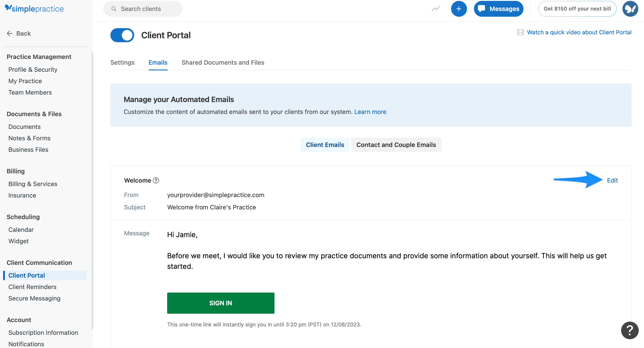644x348 pixels.
Task: Click the analytics line-graph icon
Action: pos(435,9)
